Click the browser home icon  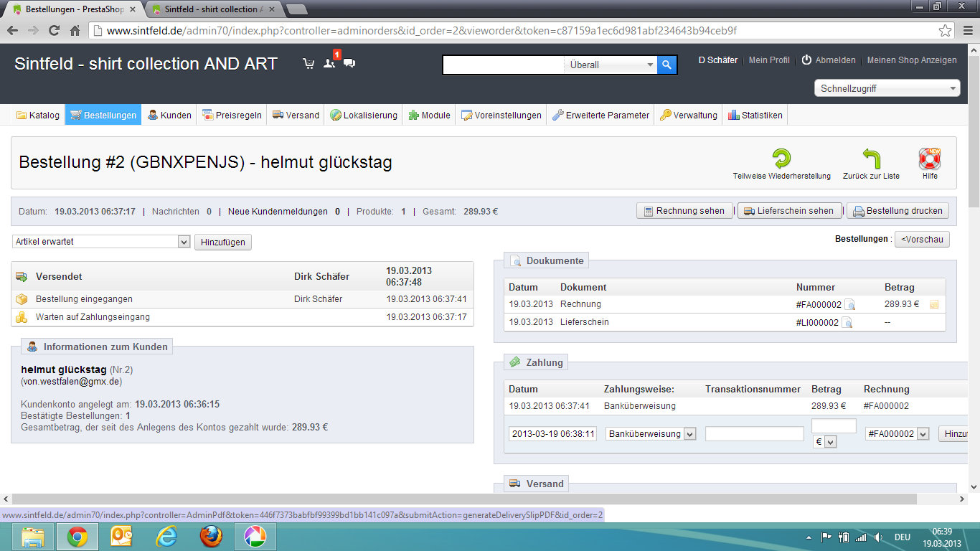75,31
